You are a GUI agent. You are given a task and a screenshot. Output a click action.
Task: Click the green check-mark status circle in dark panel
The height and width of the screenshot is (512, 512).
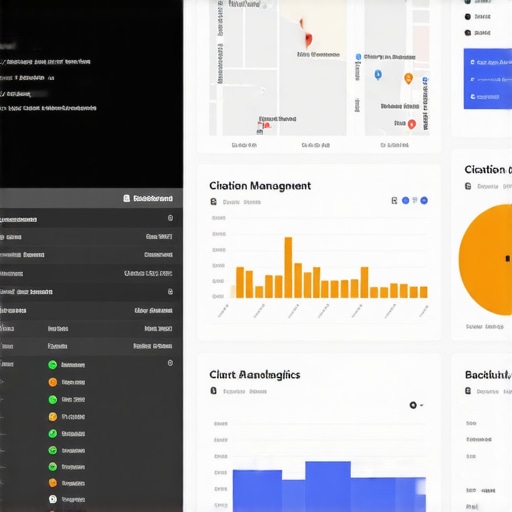point(53,433)
